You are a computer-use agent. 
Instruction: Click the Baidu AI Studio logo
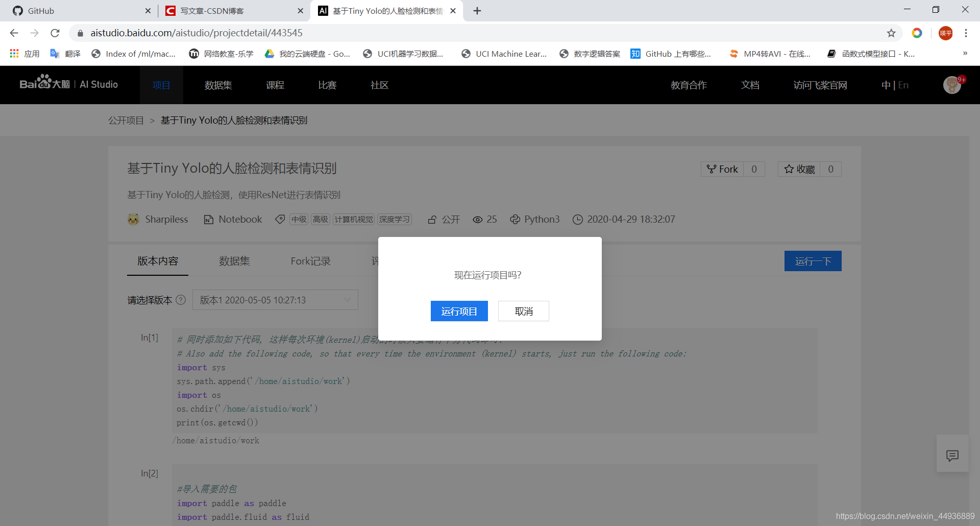[69, 83]
